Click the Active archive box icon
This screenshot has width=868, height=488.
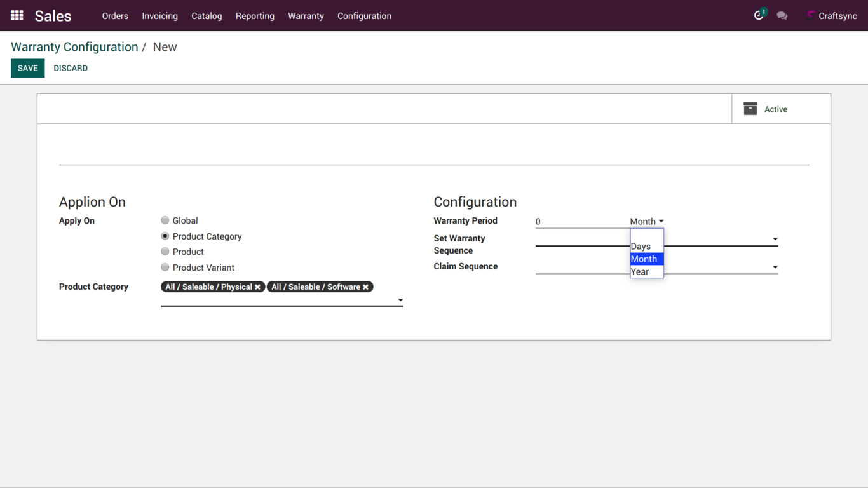point(750,109)
